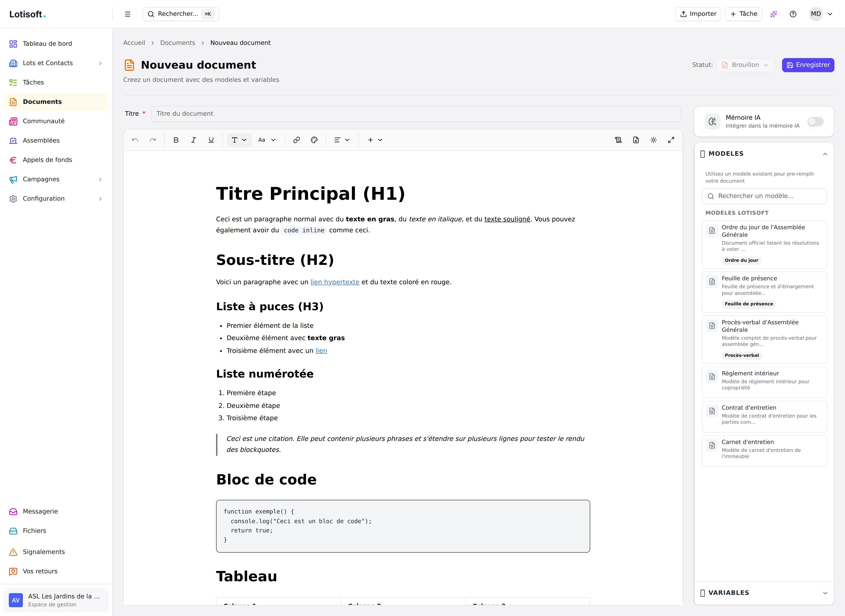Image resolution: width=845 pixels, height=616 pixels.
Task: Click the lien hypertexte link in editor
Action: coord(335,282)
